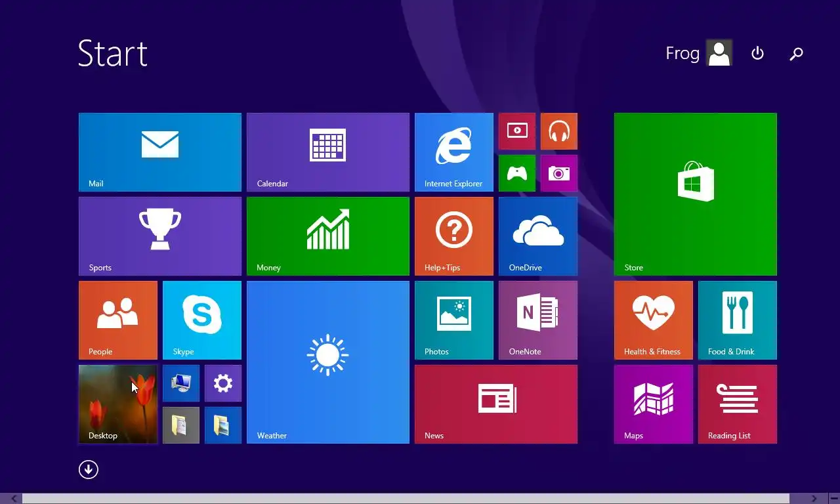Launch the Calendar tile

click(x=328, y=152)
